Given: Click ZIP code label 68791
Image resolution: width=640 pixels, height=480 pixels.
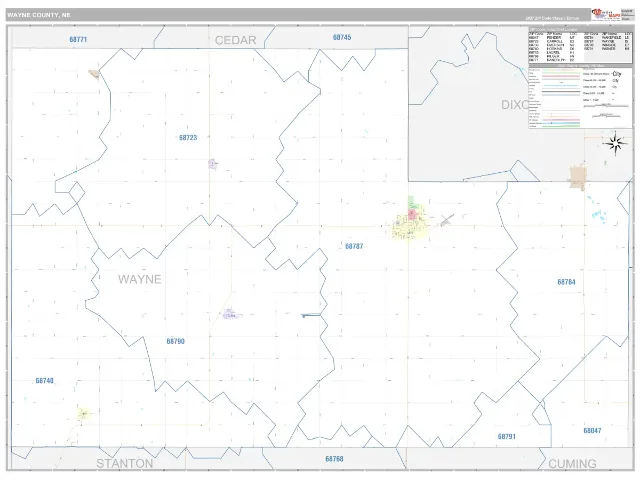Looking at the screenshot, I should click(507, 436).
